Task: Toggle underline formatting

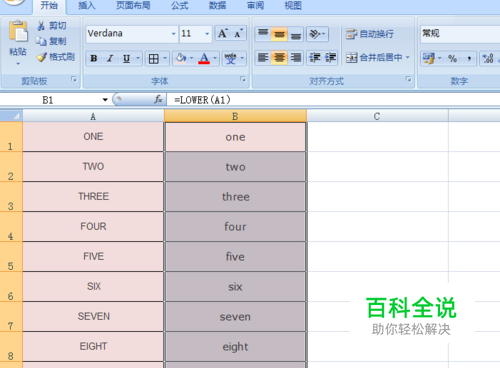Action: click(126, 59)
